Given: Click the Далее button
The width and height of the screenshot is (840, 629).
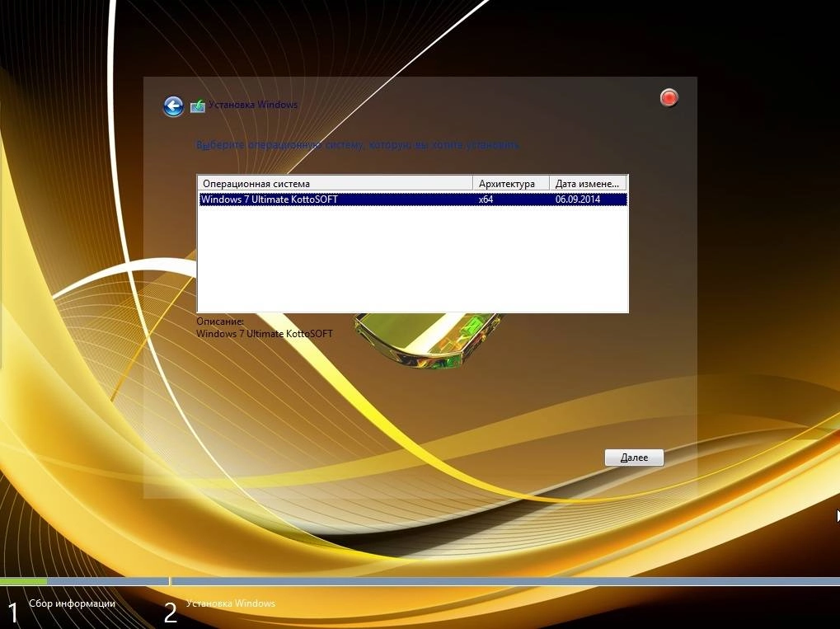Looking at the screenshot, I should (634, 458).
